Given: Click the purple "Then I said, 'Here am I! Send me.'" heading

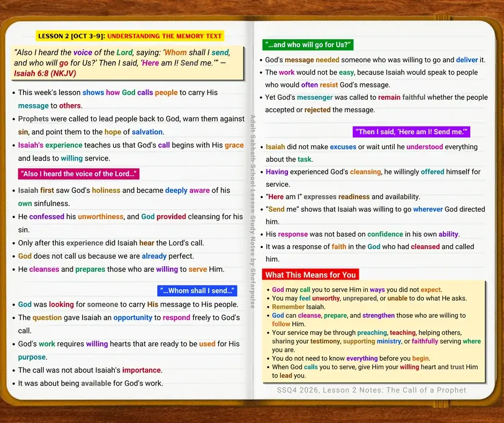Looking at the screenshot, I should click(411, 132).
